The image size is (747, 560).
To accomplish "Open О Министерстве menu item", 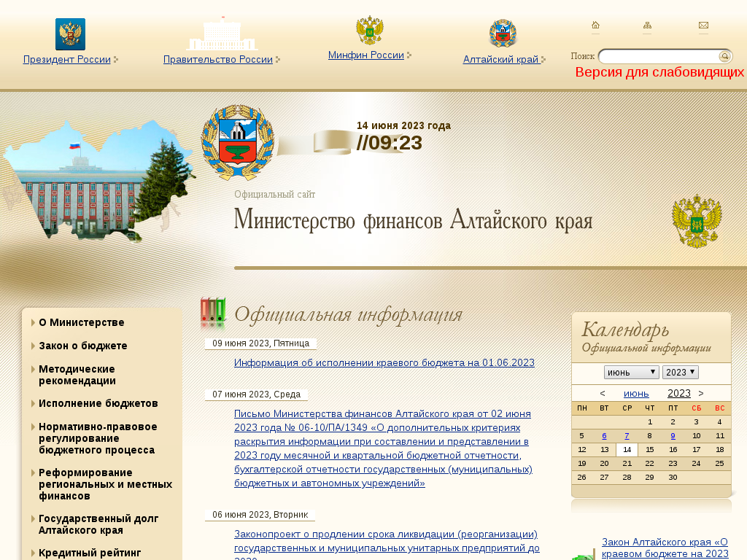I will pos(82,323).
